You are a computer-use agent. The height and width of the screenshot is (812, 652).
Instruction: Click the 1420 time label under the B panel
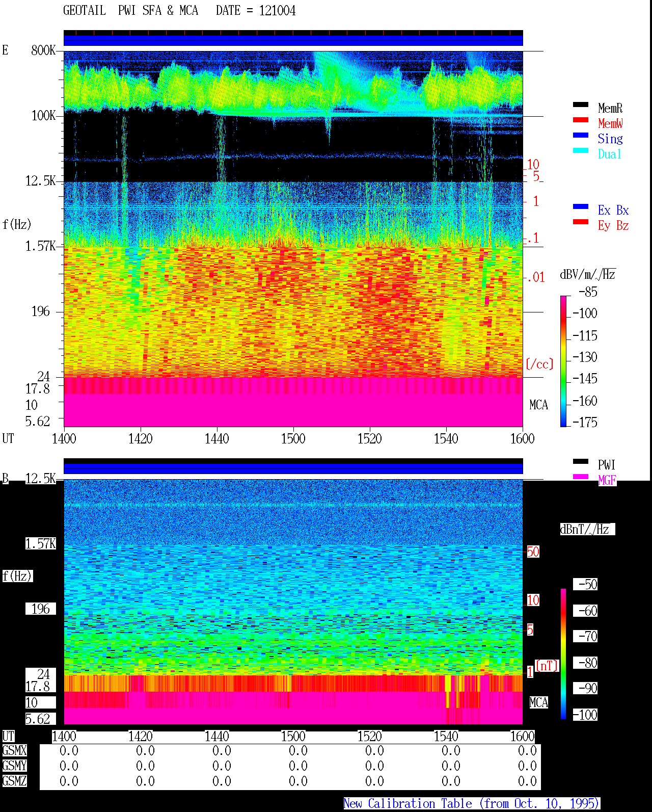(141, 736)
